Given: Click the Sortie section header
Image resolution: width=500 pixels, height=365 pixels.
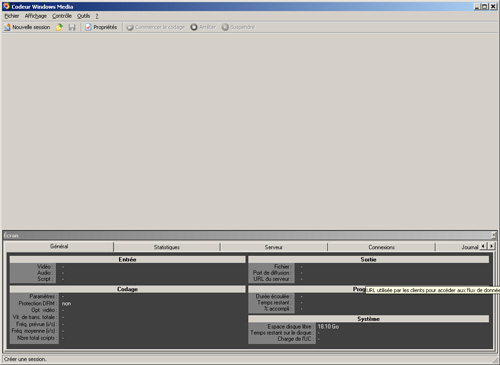Looking at the screenshot, I should [368, 260].
